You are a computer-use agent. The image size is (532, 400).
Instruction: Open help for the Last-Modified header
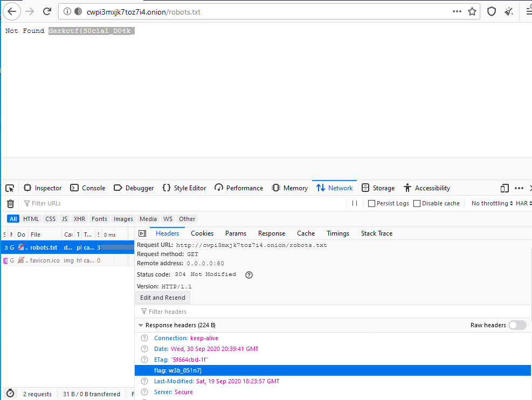click(144, 381)
